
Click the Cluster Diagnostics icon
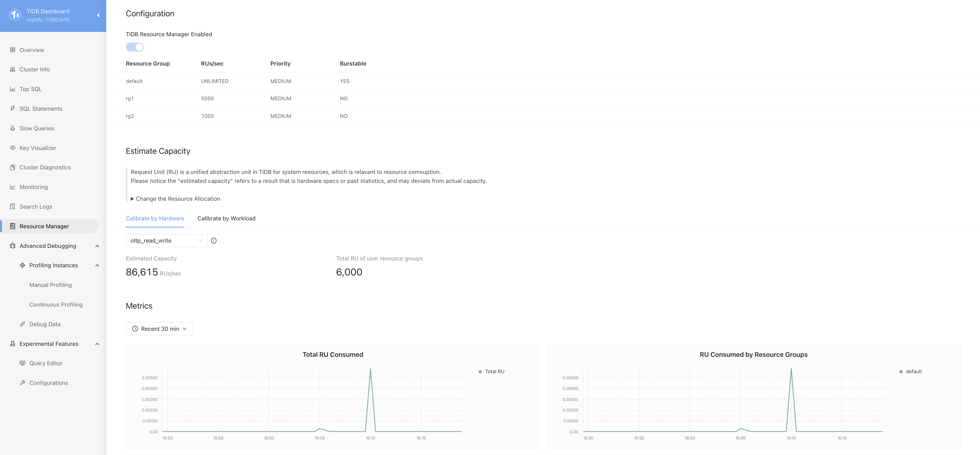tap(13, 167)
